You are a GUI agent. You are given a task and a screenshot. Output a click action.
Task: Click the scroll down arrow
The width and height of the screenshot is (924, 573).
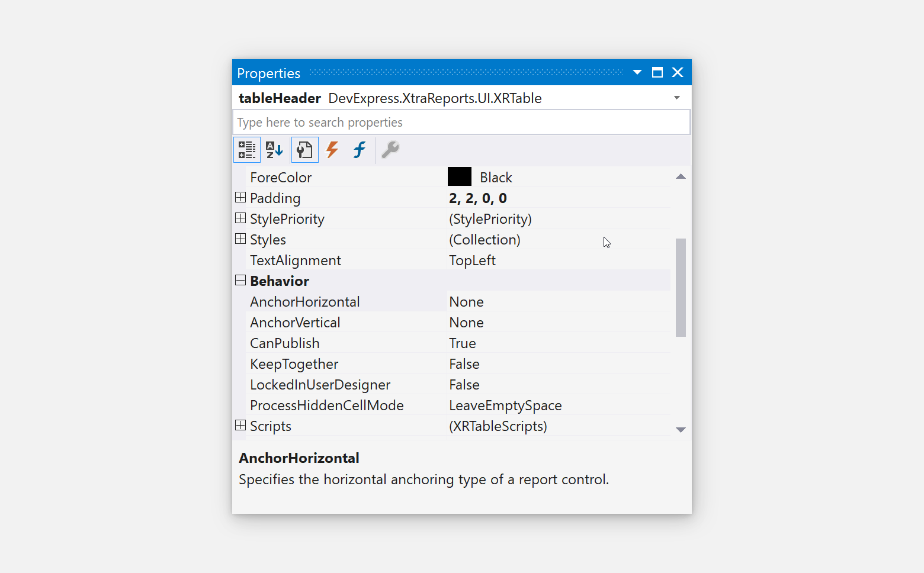[x=681, y=430]
